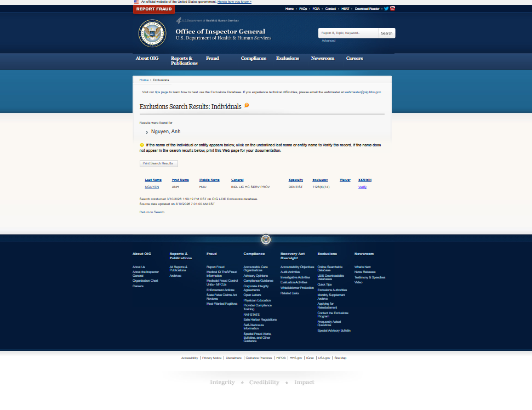
Task: Click the YouTube icon in the top bar
Action: click(x=392, y=8)
